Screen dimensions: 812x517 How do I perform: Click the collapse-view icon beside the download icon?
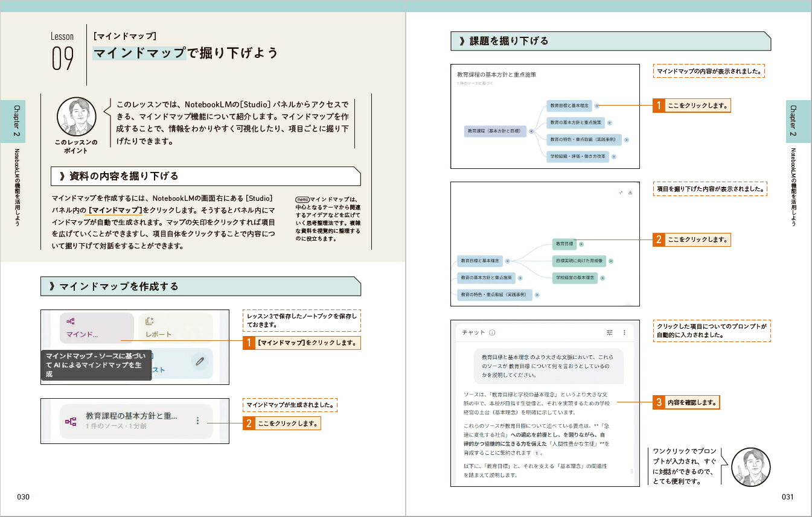[x=621, y=193]
